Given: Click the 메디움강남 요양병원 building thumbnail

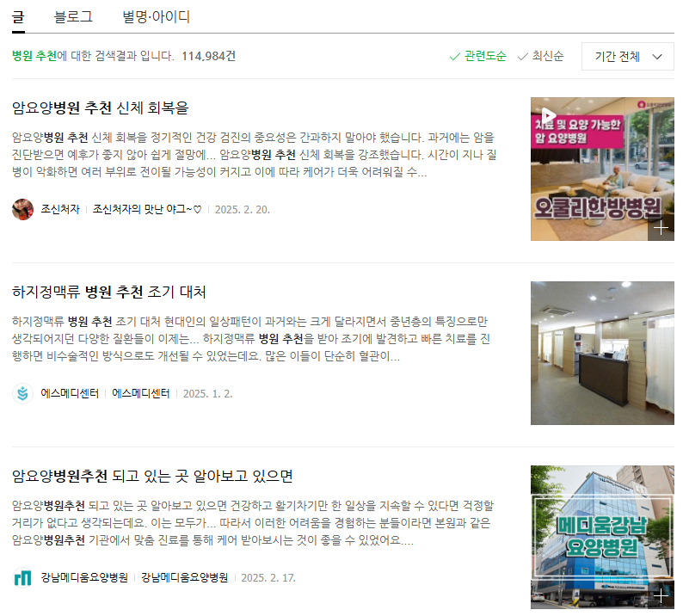Looking at the screenshot, I should pyautogui.click(x=602, y=537).
